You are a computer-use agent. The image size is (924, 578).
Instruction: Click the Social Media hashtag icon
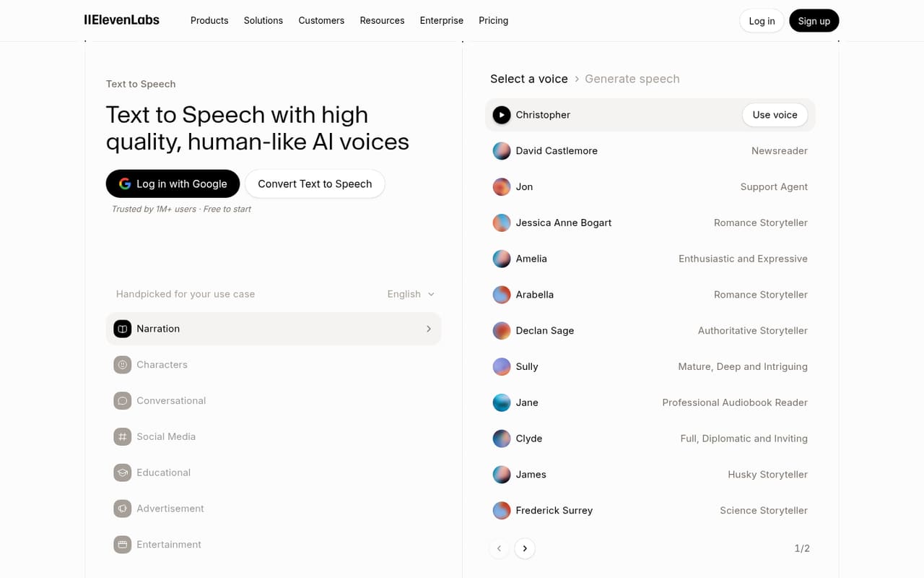(123, 436)
